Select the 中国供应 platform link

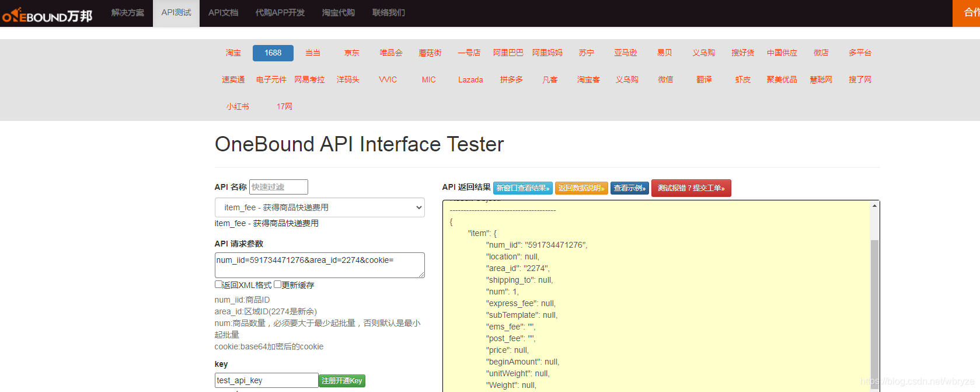click(782, 53)
